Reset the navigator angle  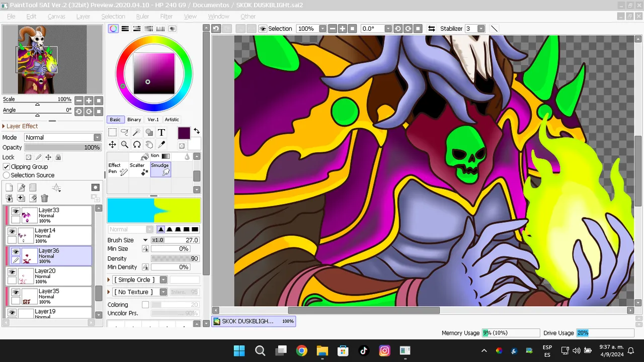(x=99, y=111)
